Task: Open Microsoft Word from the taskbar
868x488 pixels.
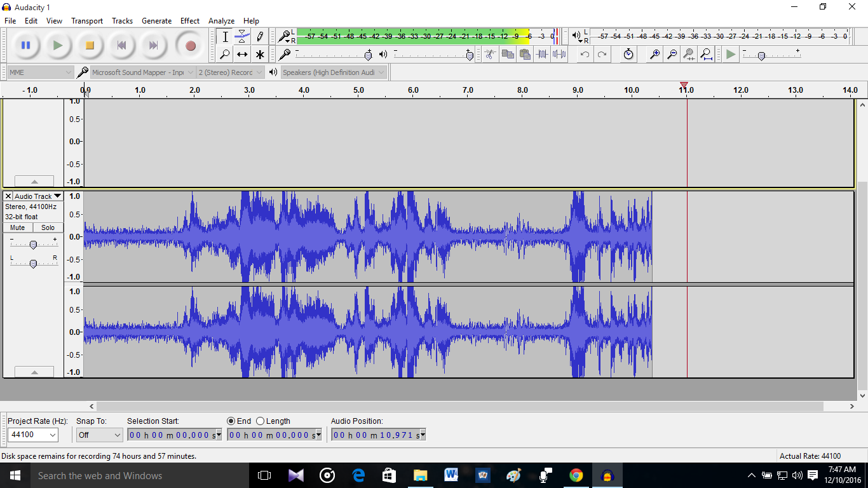Action: [452, 475]
